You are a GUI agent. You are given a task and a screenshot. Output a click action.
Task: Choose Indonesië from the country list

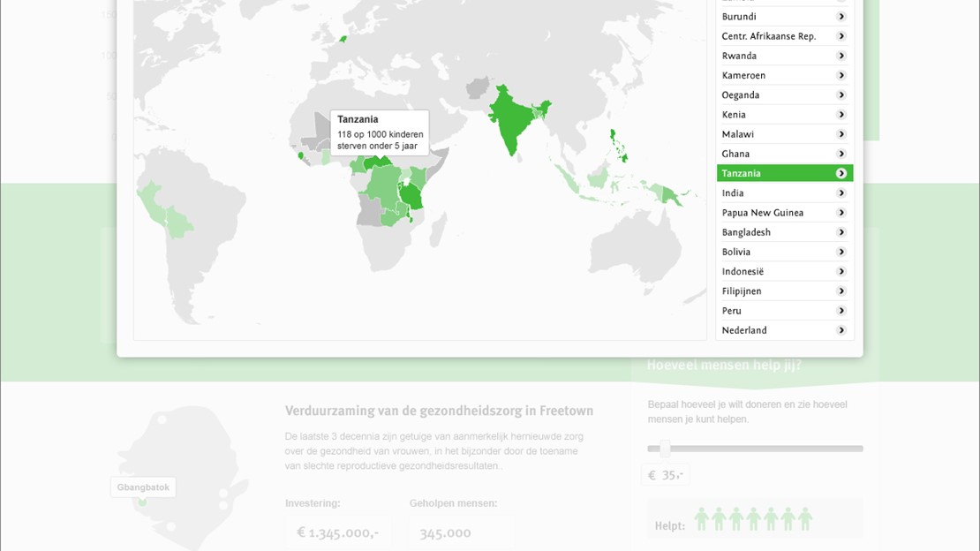(x=743, y=272)
